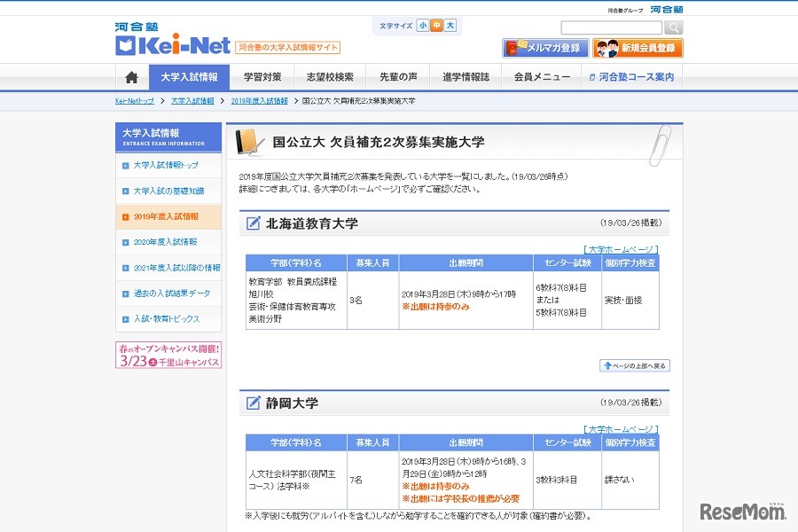Enable the 大 font size option
Image resolution: width=798 pixels, height=532 pixels.
[448, 25]
